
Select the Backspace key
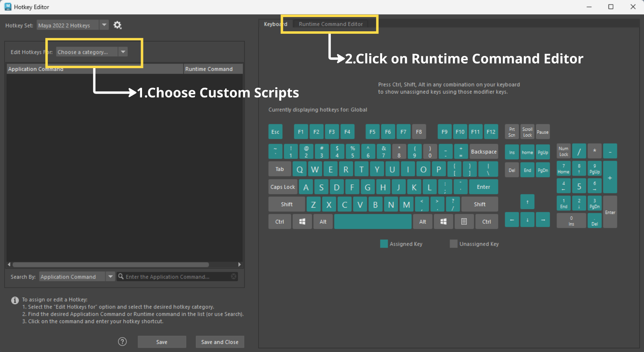click(484, 152)
